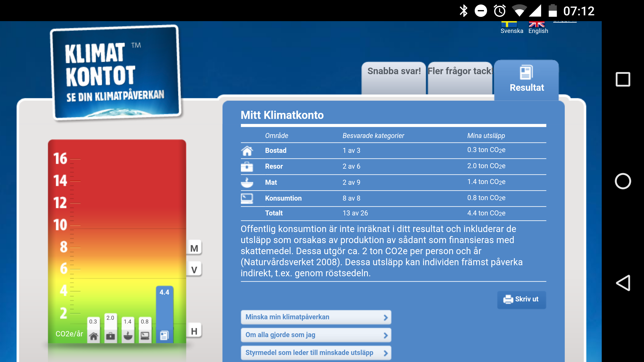This screenshot has width=644, height=362.
Task: Tap the Bluetooth status icon
Action: pyautogui.click(x=463, y=11)
